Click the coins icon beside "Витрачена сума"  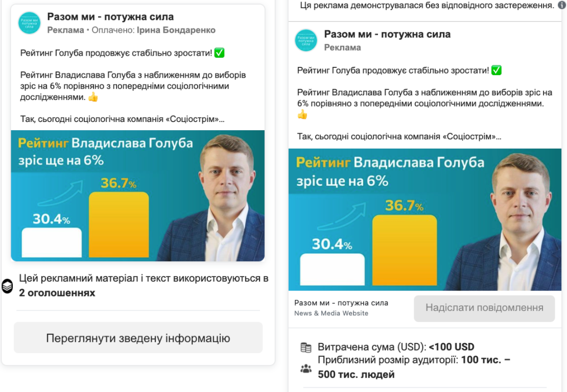pyautogui.click(x=306, y=348)
